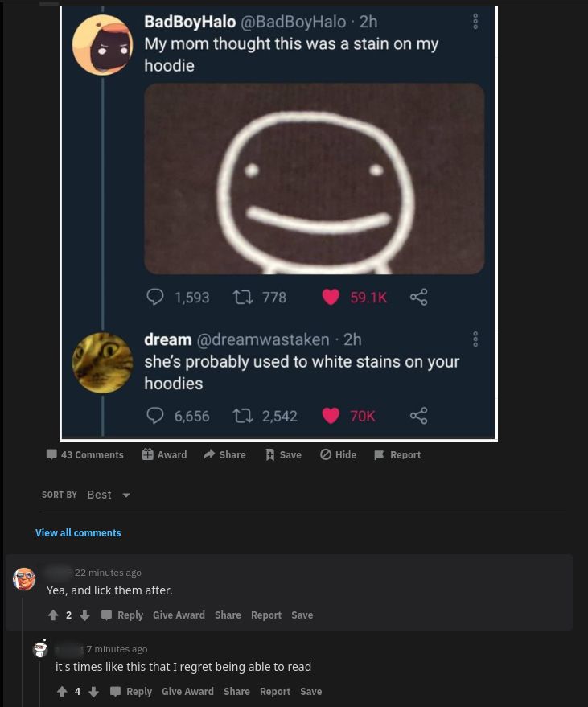The height and width of the screenshot is (707, 588).
Task: Reply to the 7 minutes ago comment
Action: [x=131, y=692]
